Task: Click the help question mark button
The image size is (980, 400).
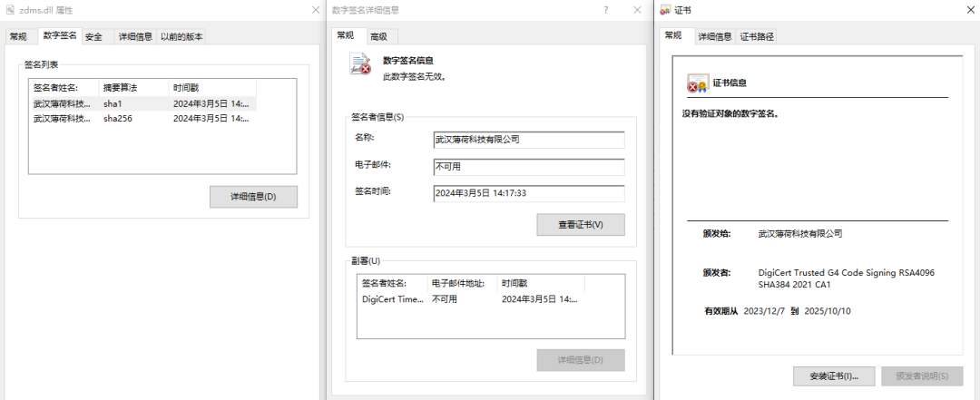Action: (x=606, y=10)
